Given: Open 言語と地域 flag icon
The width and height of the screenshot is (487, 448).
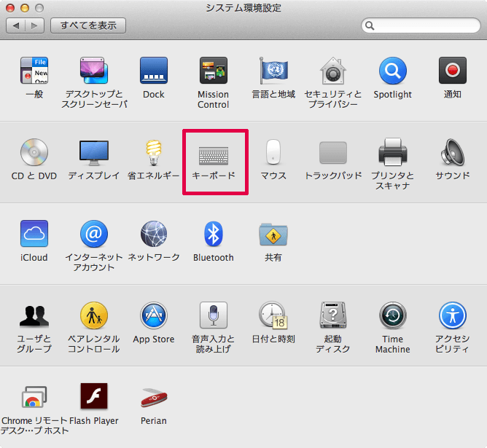Looking at the screenshot, I should pos(273,71).
